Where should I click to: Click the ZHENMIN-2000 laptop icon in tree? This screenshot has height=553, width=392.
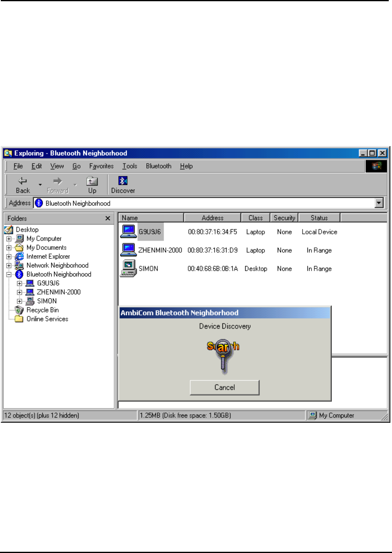30,292
